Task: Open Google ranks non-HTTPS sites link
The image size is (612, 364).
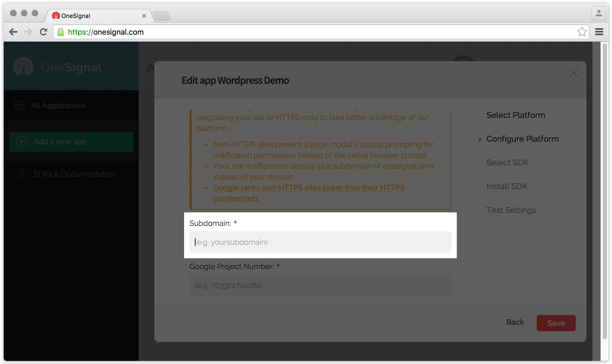Action: pyautogui.click(x=308, y=188)
